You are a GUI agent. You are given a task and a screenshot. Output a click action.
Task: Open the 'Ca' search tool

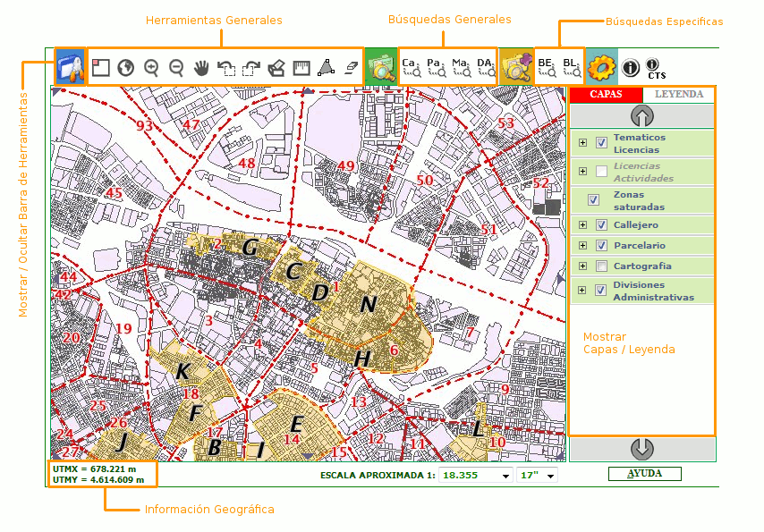(x=412, y=68)
